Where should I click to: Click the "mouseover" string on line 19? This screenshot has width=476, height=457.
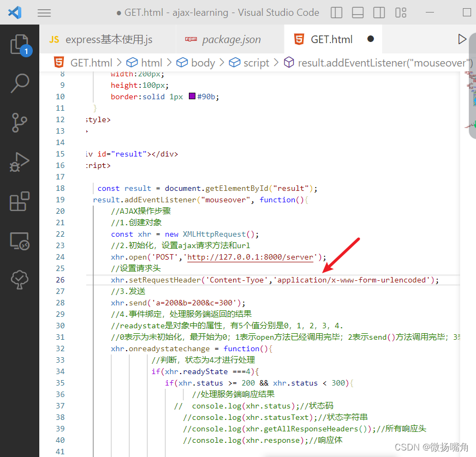pyautogui.click(x=225, y=200)
